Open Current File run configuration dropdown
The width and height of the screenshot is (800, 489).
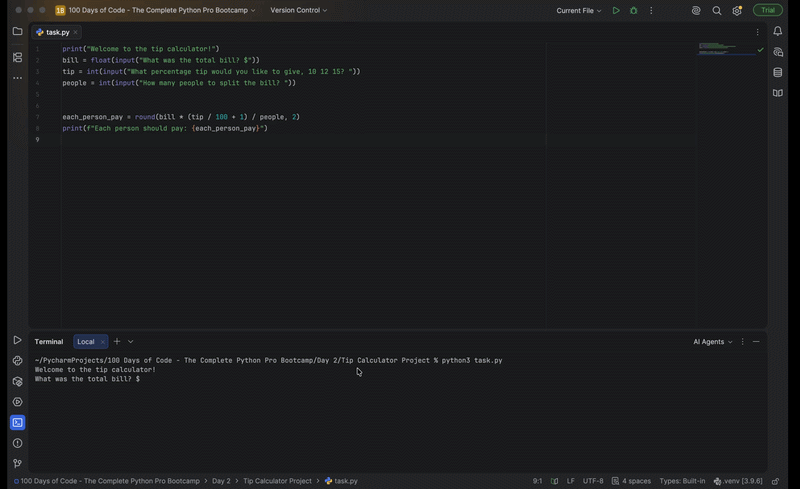[579, 10]
